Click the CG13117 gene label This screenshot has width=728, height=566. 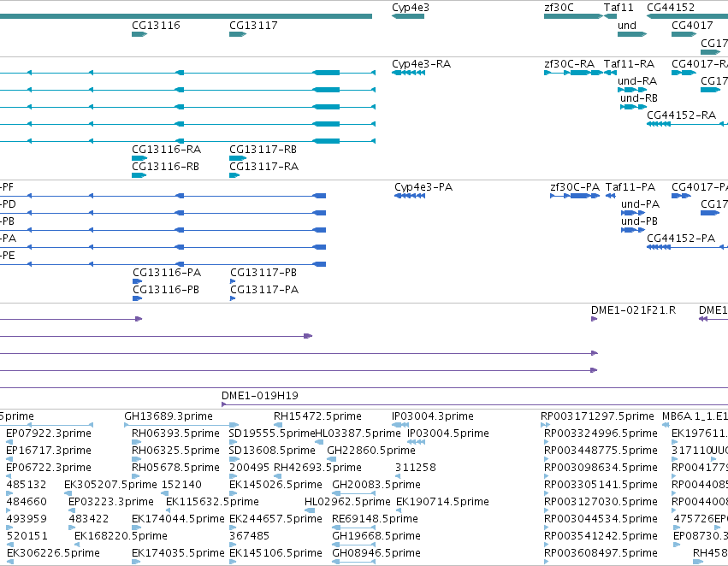pyautogui.click(x=253, y=26)
